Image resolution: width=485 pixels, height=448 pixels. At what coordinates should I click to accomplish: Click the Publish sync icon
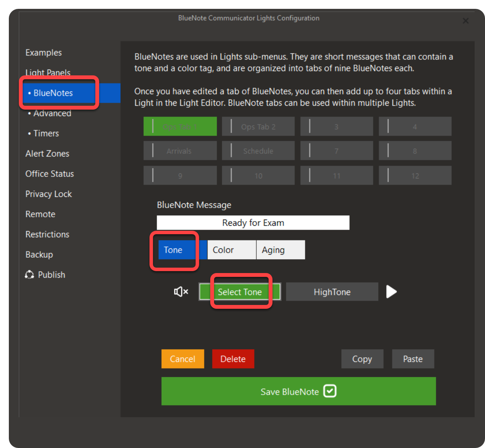pos(30,275)
